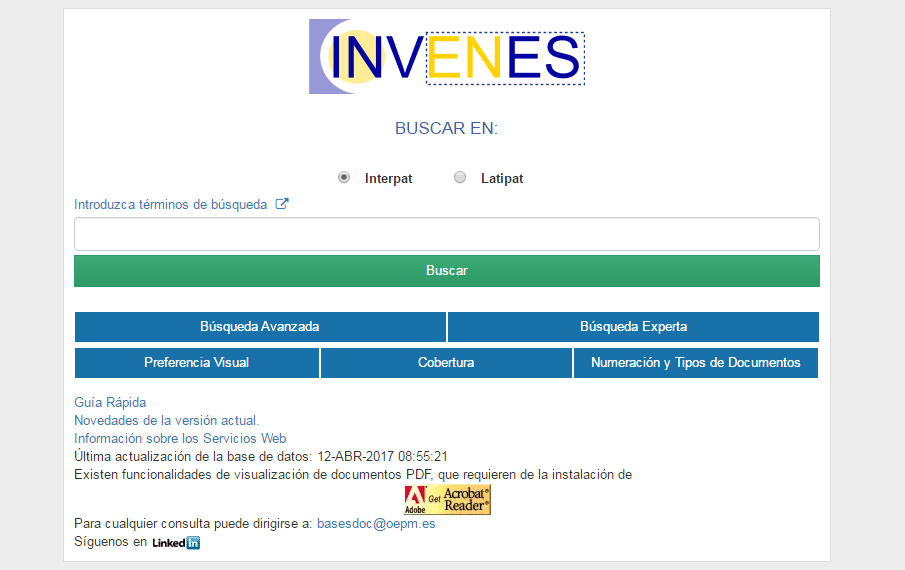Open Búsqueda Avanzada

pyautogui.click(x=260, y=327)
